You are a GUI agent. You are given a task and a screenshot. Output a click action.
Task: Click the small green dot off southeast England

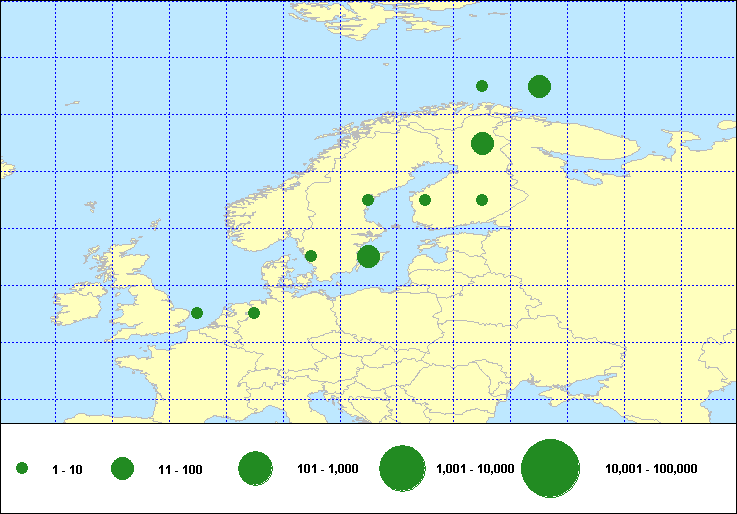click(x=197, y=313)
